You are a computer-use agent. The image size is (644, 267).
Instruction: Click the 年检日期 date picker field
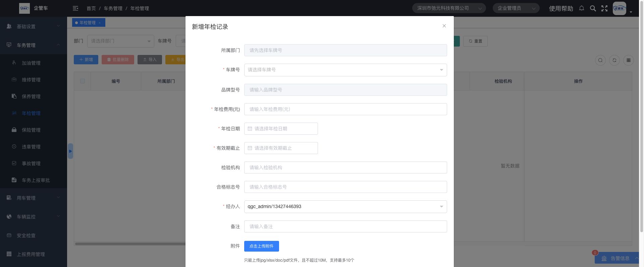click(x=281, y=129)
